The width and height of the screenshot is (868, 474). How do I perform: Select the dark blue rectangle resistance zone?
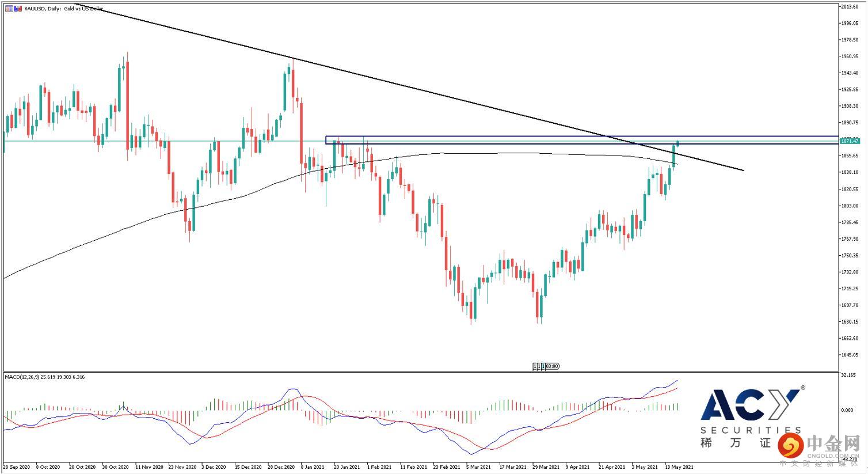point(581,140)
